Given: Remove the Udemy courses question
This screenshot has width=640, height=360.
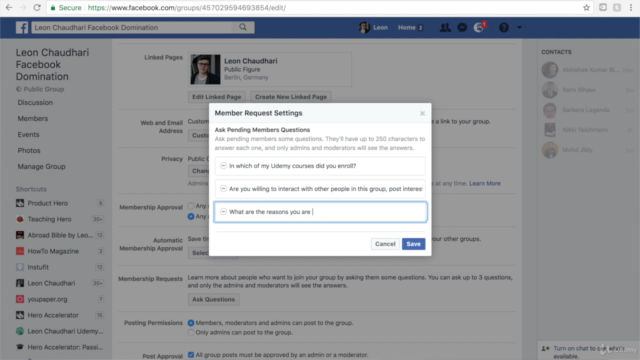Looking at the screenshot, I should click(x=223, y=166).
